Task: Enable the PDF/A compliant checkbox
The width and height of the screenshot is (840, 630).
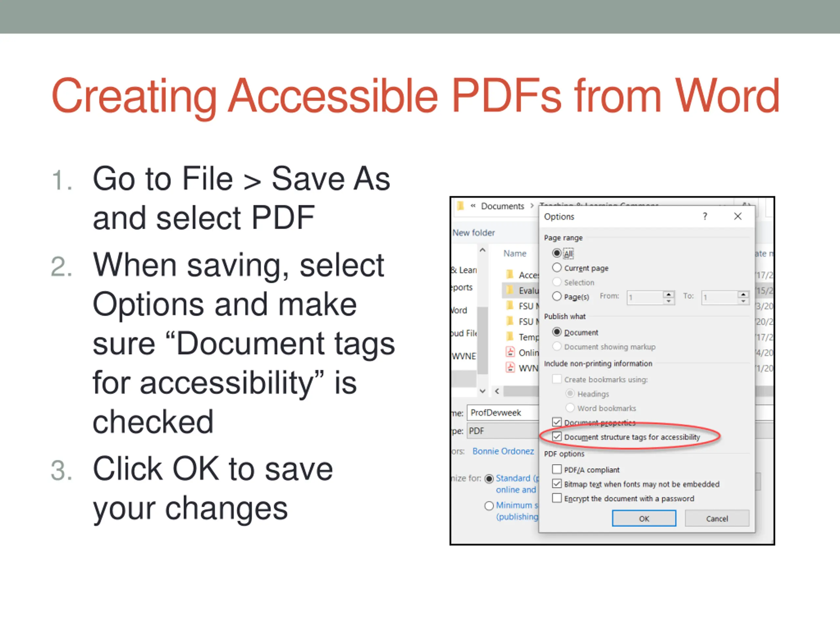Action: click(x=557, y=469)
